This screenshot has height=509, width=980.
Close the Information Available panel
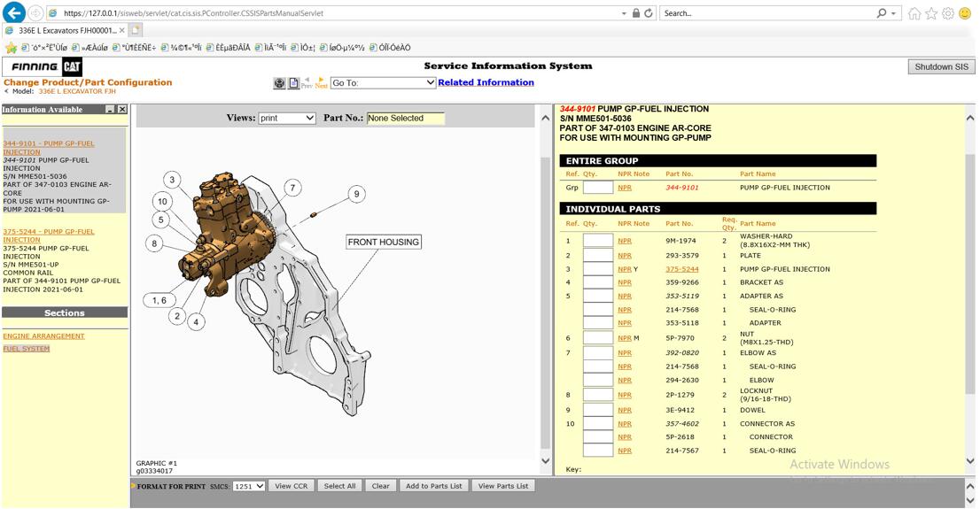click(x=122, y=109)
